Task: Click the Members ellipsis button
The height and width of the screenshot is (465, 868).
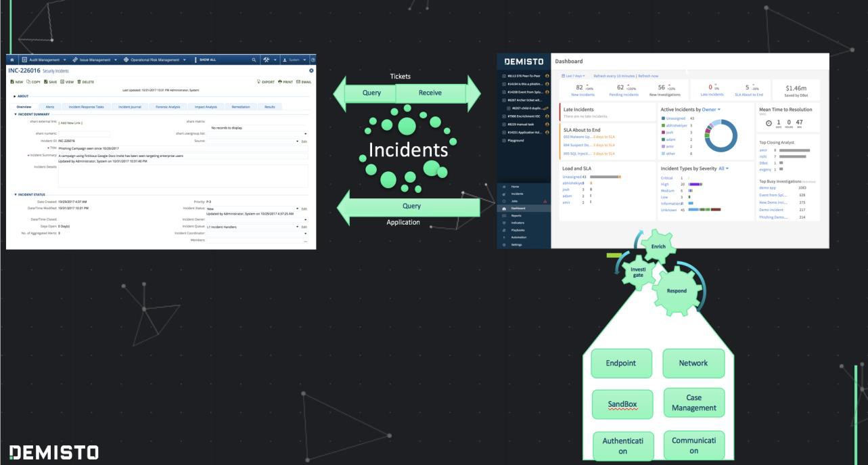Action: [305, 240]
